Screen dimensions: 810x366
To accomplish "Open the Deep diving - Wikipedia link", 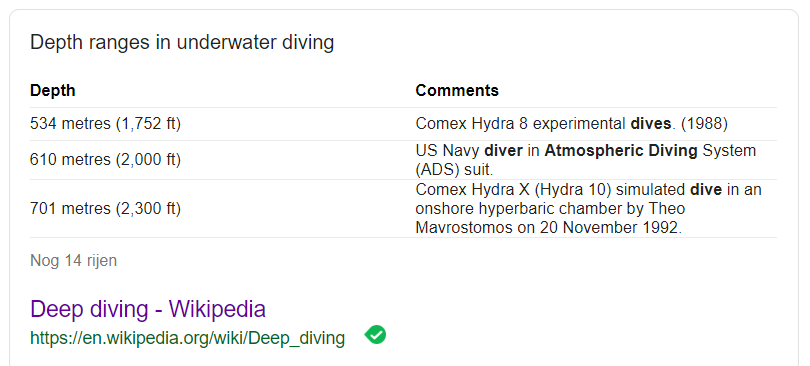I will coord(148,309).
